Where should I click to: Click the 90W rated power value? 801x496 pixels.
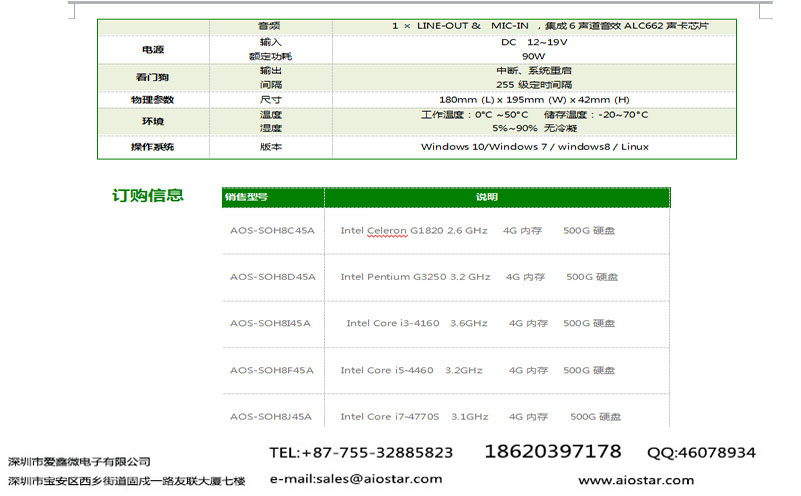point(533,56)
